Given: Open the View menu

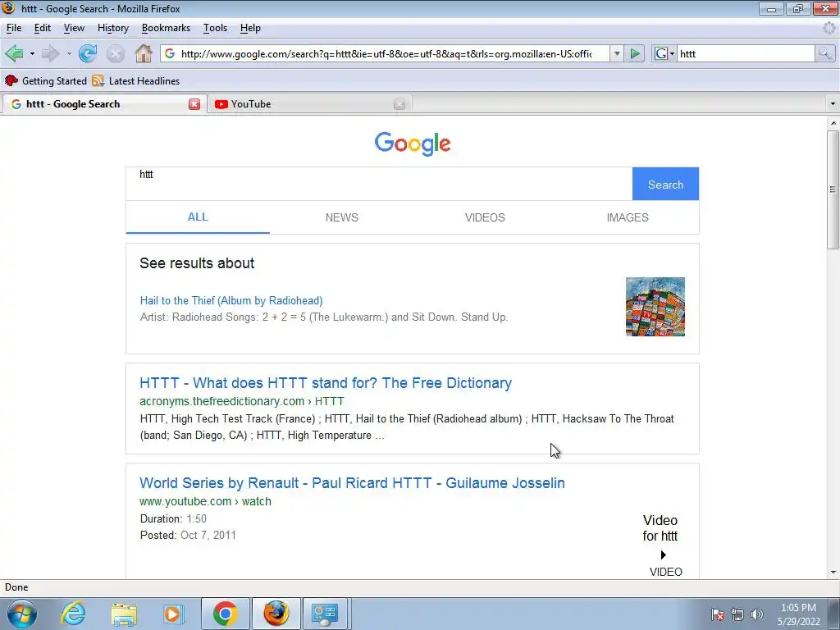Looking at the screenshot, I should (x=74, y=28).
